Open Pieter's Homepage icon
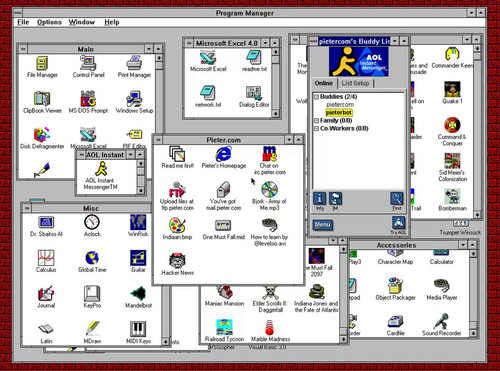Screen dimensions: 500x371 click(224, 157)
